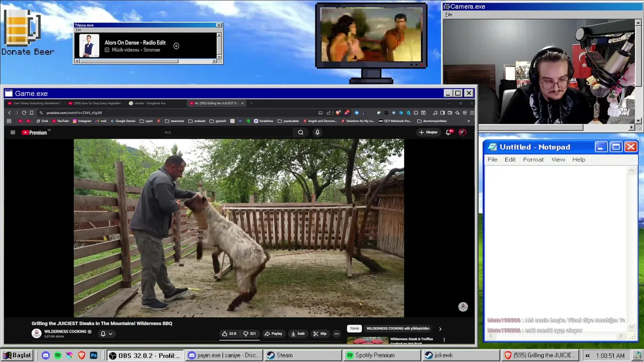Open Brave Rewards triangle icon
Viewport: 644px width, 362px height.
[347, 112]
